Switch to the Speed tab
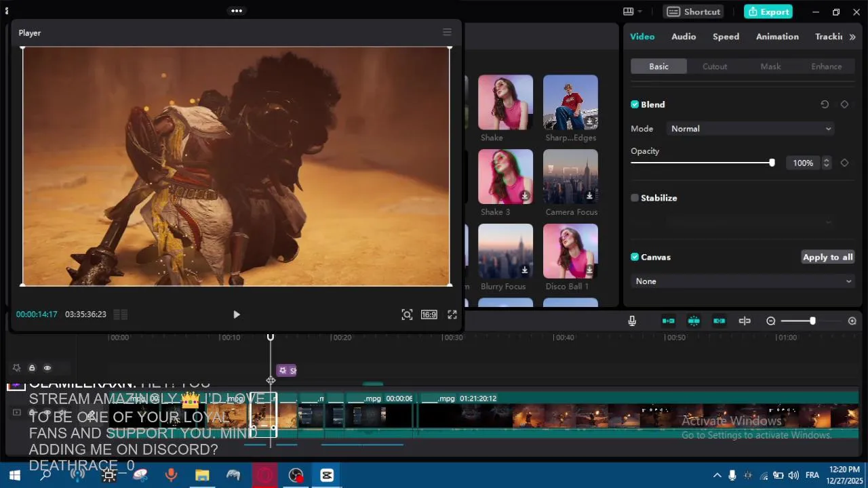This screenshot has width=868, height=488. click(x=726, y=37)
